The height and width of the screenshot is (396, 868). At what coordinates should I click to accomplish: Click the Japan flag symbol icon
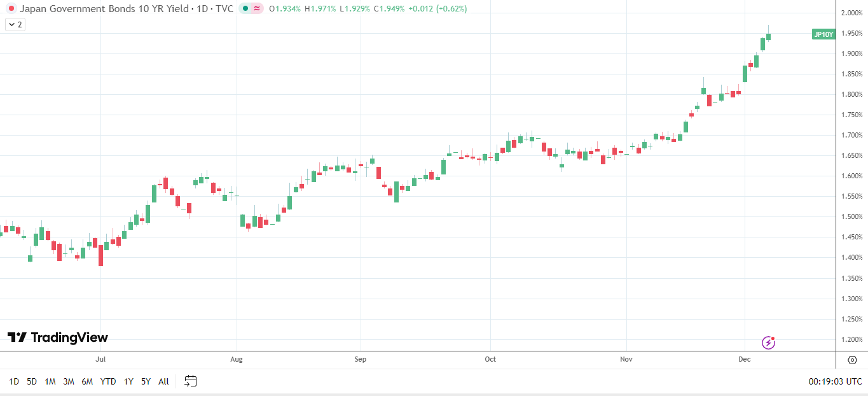tap(11, 9)
